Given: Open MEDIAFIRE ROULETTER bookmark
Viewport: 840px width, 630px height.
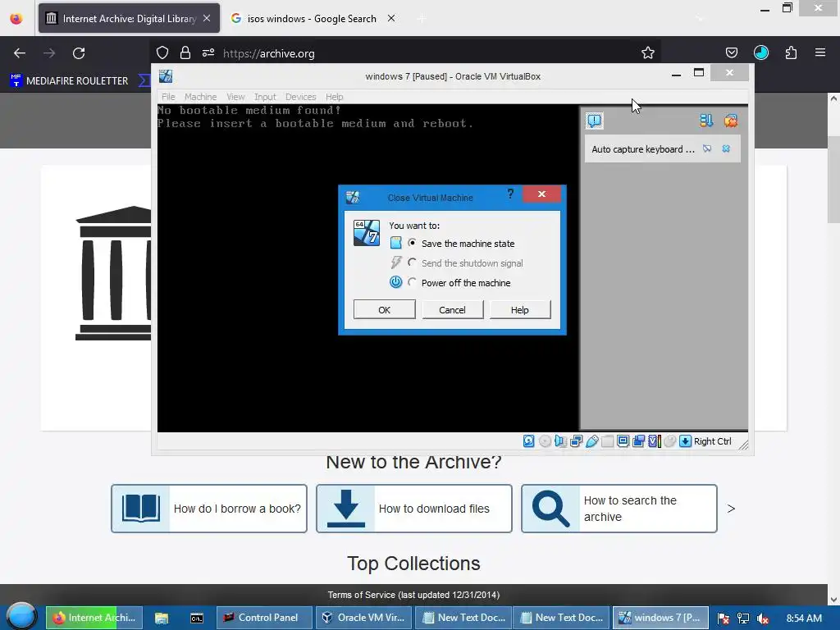Looking at the screenshot, I should (x=70, y=81).
